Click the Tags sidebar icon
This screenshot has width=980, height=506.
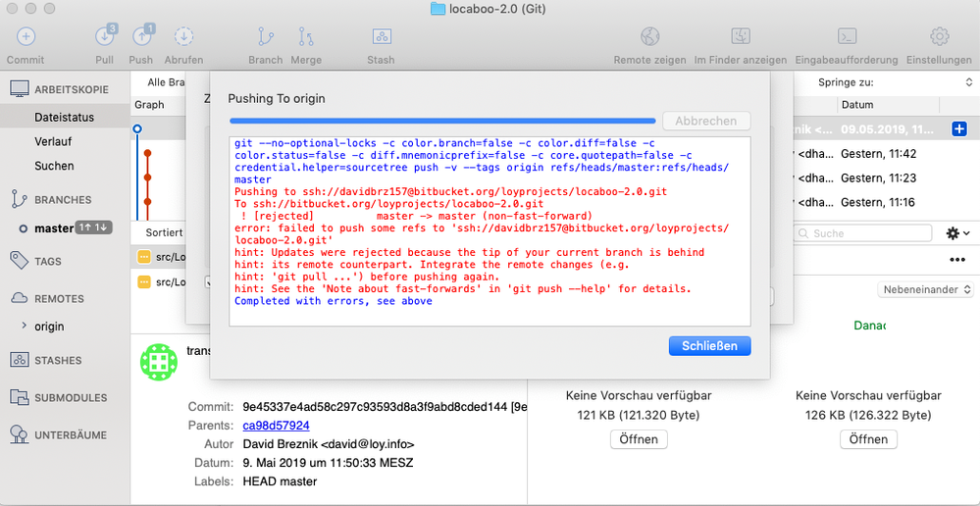point(19,261)
